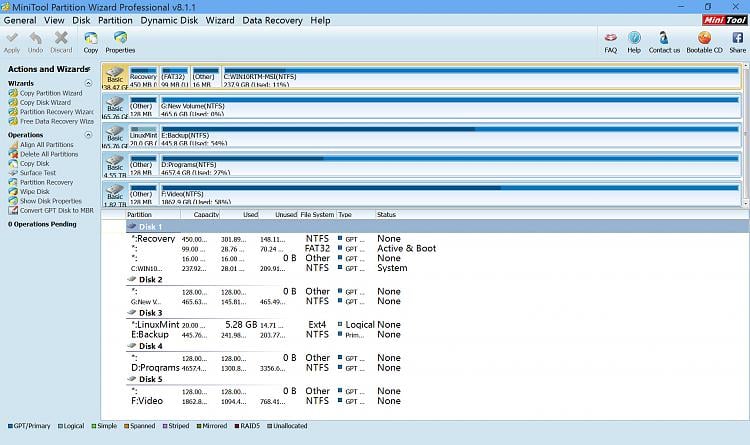Click the MiniTool logo
This screenshot has height=445, width=750.
[724, 20]
